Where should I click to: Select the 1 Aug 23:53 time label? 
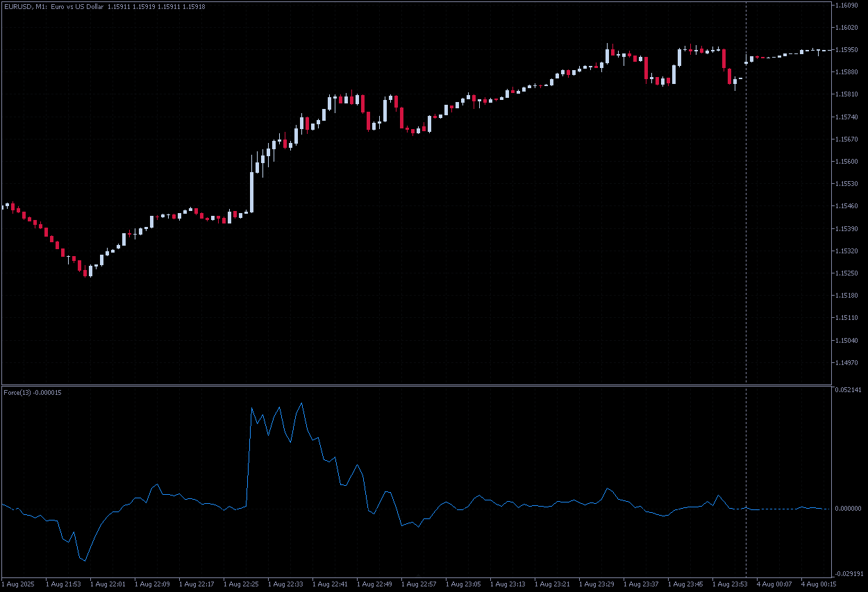coord(730,584)
